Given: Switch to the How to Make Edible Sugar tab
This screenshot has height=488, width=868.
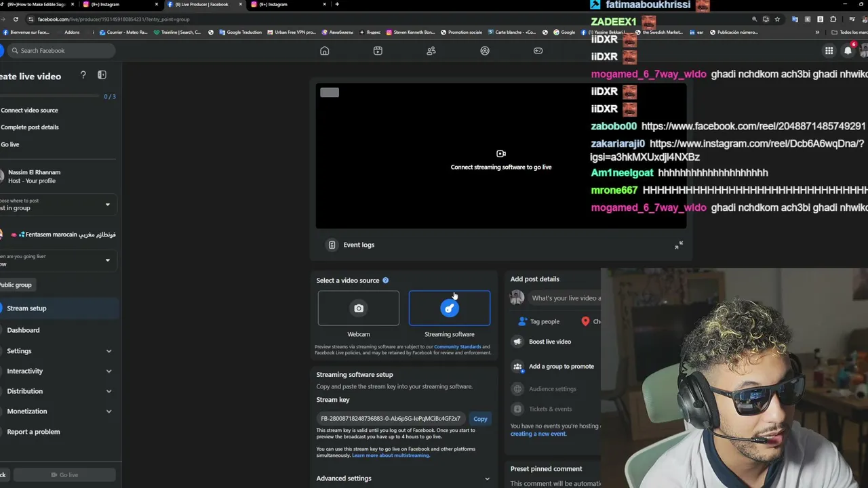Looking at the screenshot, I should tap(37, 5).
